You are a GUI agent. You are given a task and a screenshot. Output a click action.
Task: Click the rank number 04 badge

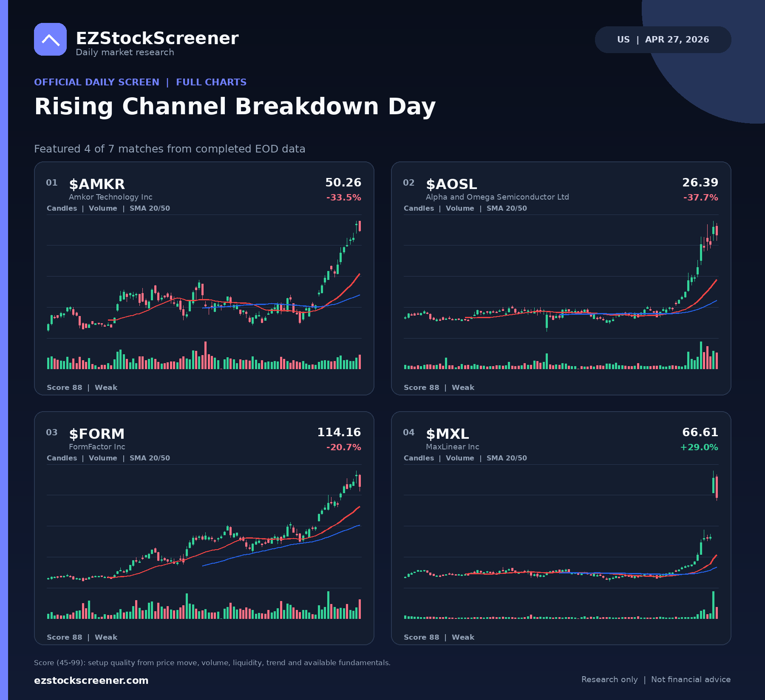click(x=409, y=432)
